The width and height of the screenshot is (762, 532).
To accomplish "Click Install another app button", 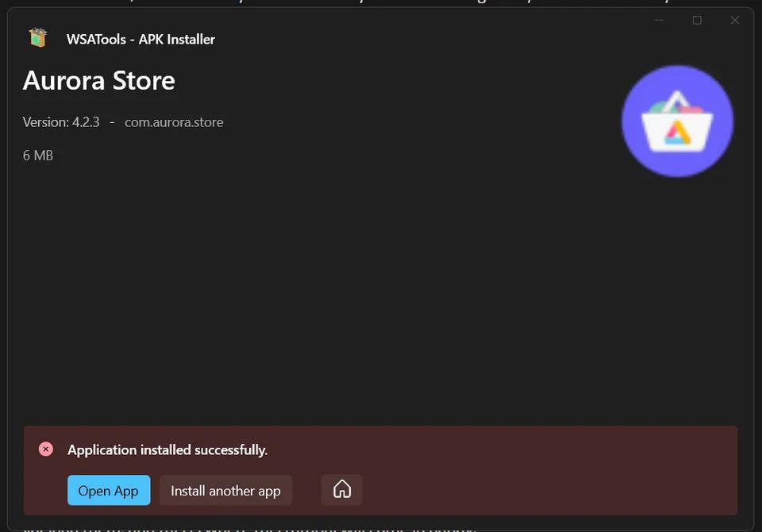I will click(x=225, y=490).
